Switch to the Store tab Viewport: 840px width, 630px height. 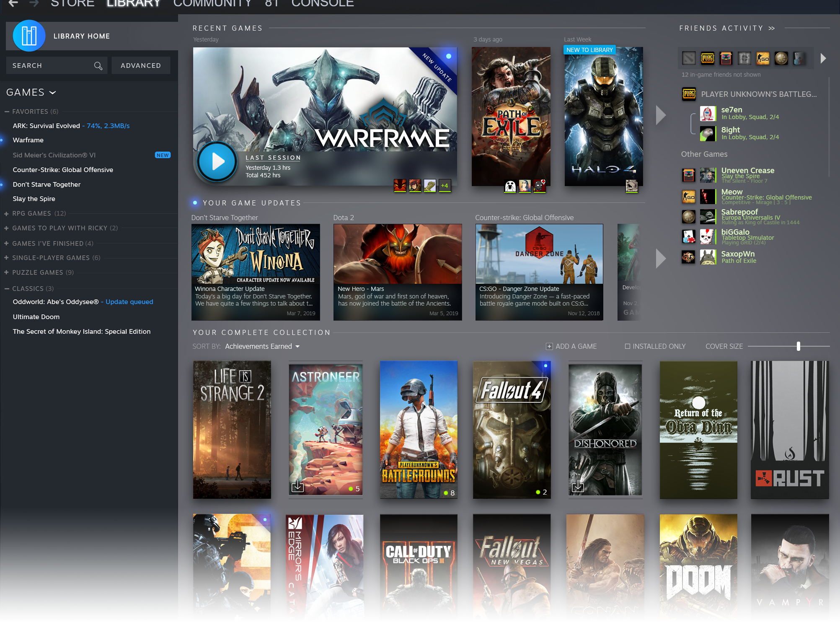72,4
